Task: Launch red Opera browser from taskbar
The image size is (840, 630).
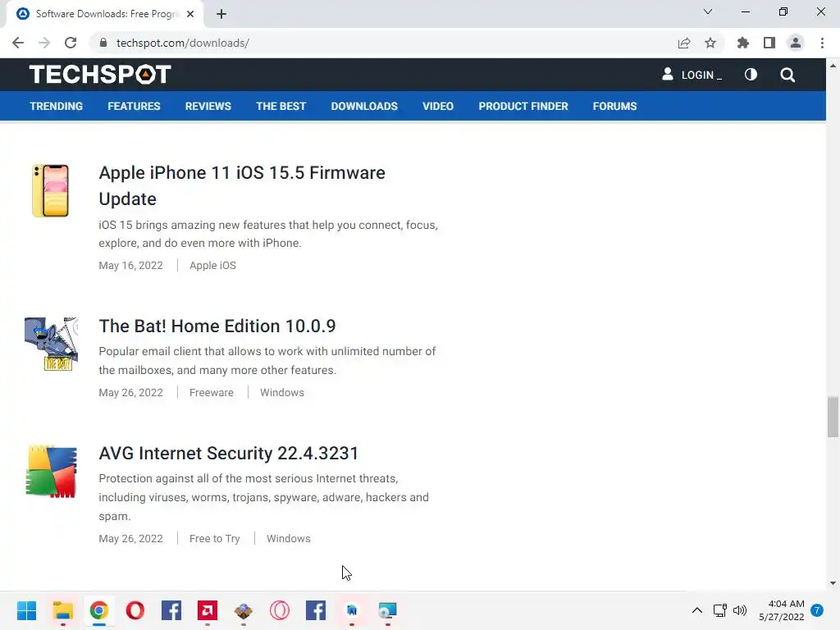Action: (135, 610)
